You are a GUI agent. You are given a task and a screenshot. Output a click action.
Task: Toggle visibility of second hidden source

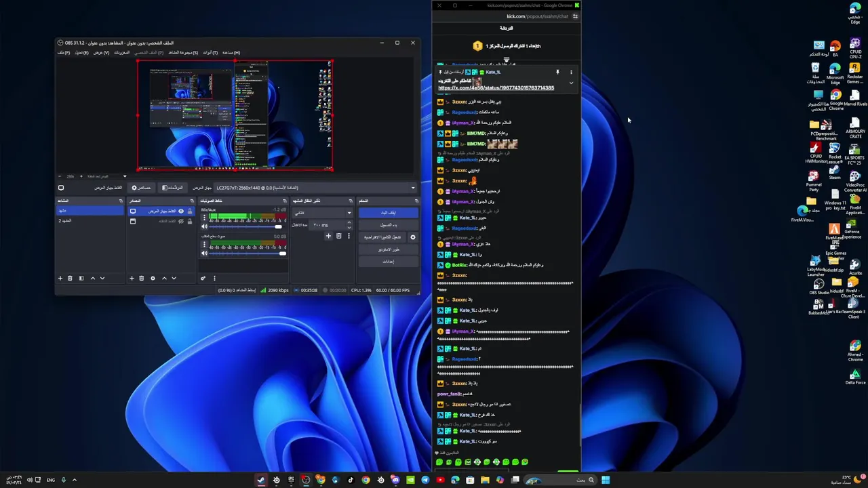[181, 221]
